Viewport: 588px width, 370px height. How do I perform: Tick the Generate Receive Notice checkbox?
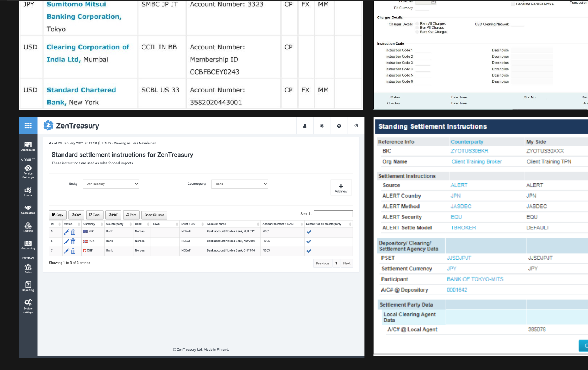tap(513, 4)
